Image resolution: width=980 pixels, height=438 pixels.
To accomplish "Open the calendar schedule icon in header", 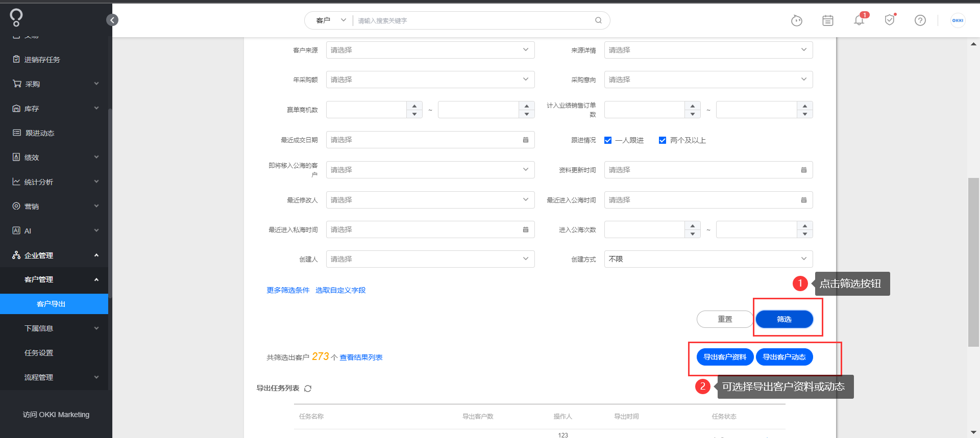I will [828, 20].
